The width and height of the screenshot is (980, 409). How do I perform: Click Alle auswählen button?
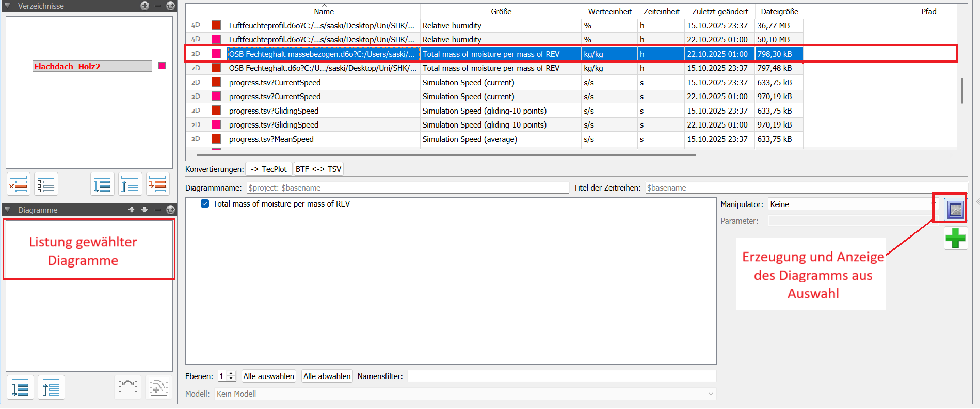point(268,376)
